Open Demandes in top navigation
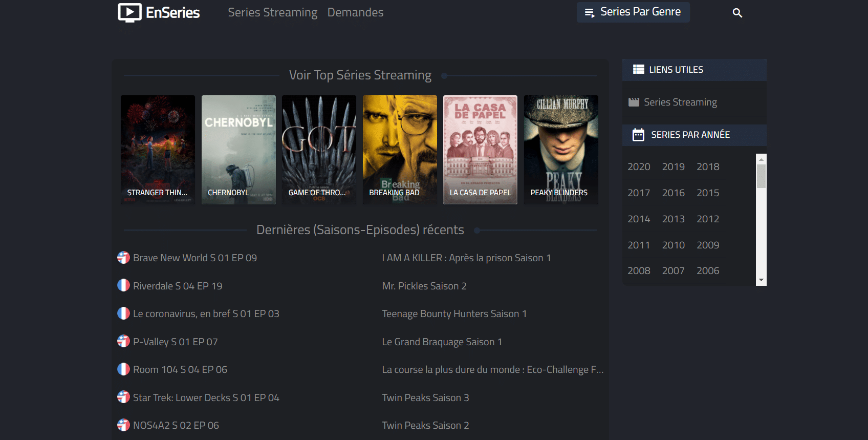This screenshot has height=440, width=868. tap(355, 12)
